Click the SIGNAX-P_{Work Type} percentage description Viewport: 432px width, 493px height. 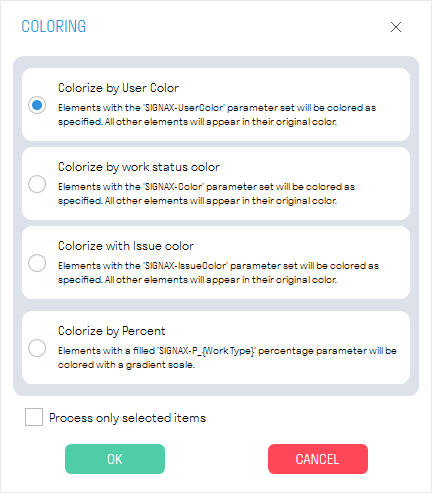tap(227, 358)
